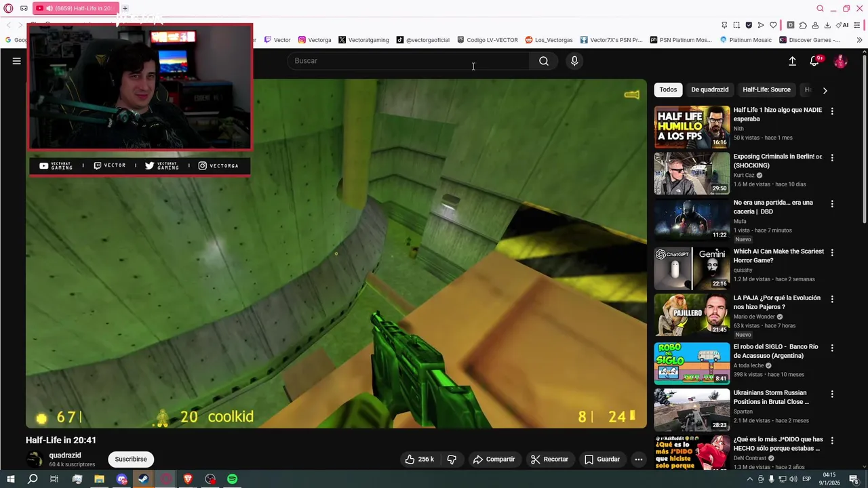Click the ChatGPT vs Gemini video thumbnail

(692, 268)
